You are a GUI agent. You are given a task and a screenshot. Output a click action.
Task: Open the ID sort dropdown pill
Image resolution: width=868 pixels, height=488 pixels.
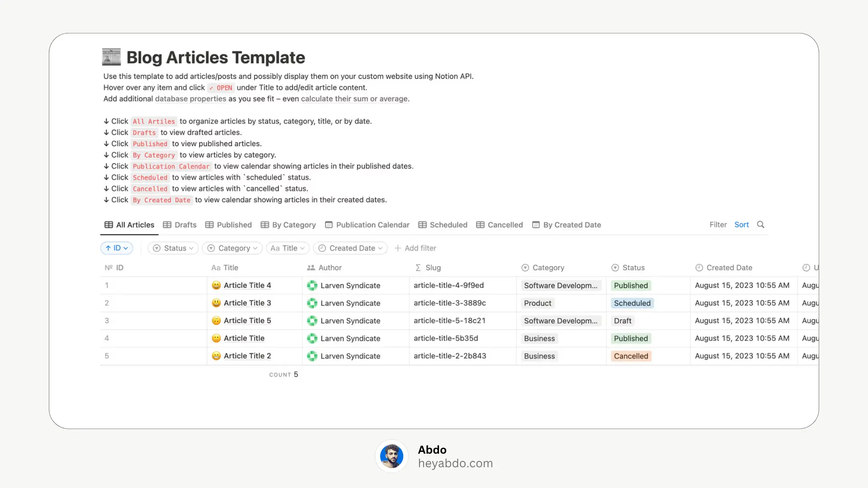[x=117, y=248]
